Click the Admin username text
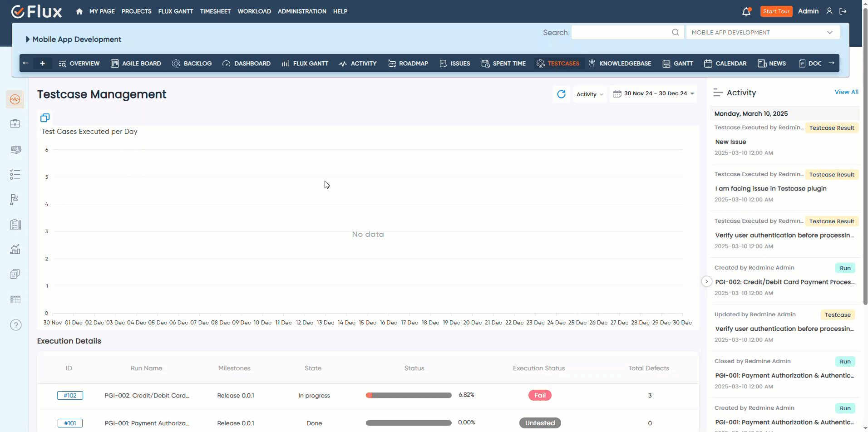The height and width of the screenshot is (432, 868). (x=808, y=11)
